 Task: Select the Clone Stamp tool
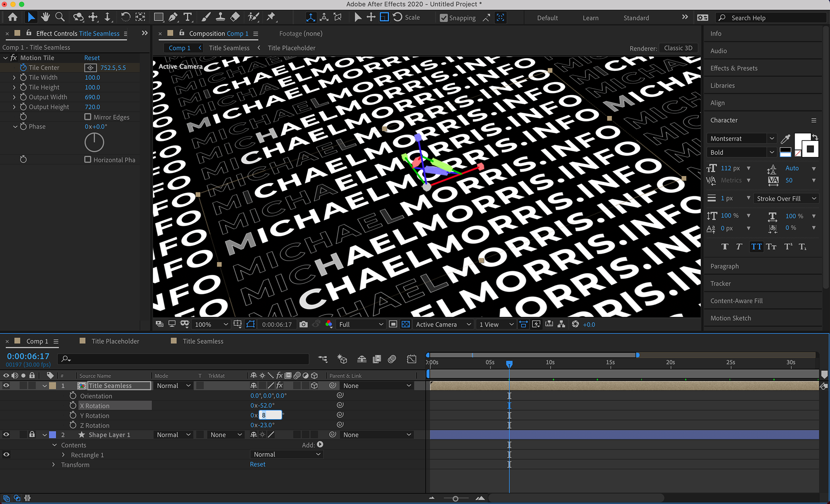click(220, 17)
